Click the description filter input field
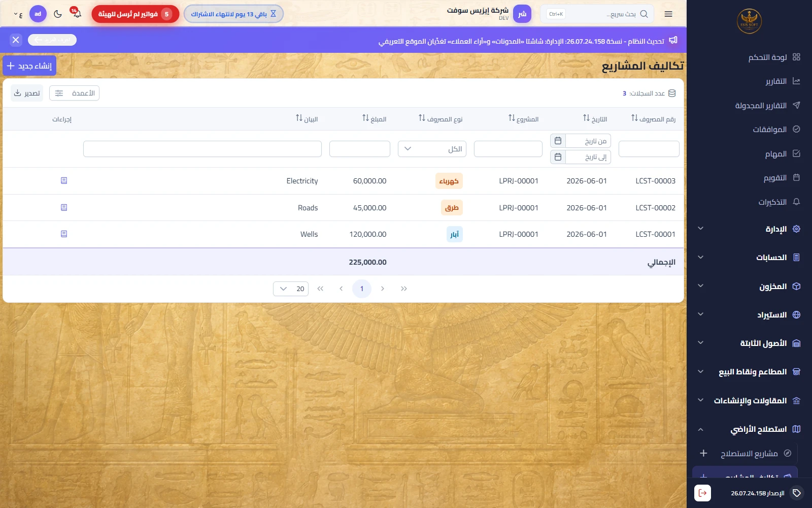The height and width of the screenshot is (508, 812). [x=202, y=149]
